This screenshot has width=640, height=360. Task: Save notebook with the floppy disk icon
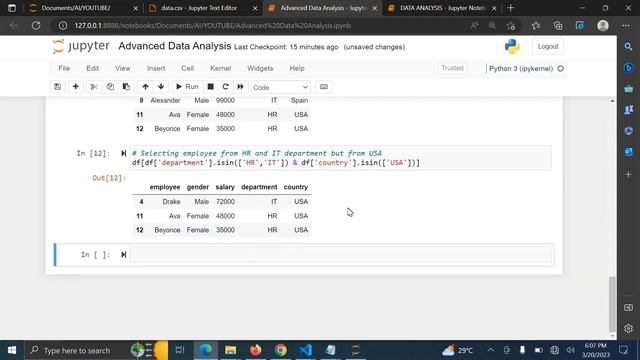pos(58,87)
